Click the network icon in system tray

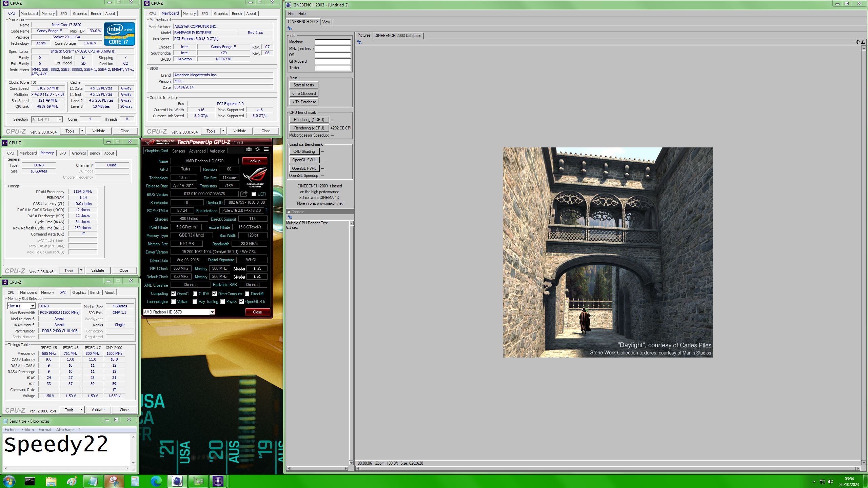pyautogui.click(x=823, y=482)
